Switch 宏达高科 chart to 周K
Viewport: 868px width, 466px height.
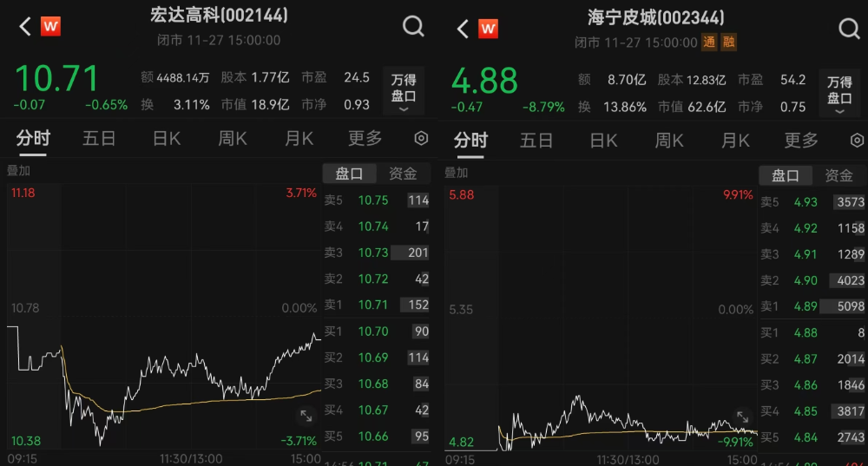233,138
